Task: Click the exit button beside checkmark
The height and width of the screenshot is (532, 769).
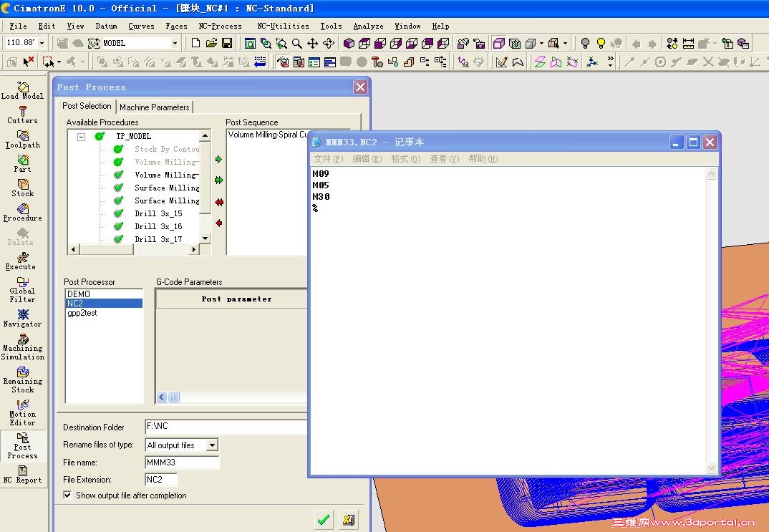Action: click(x=348, y=519)
